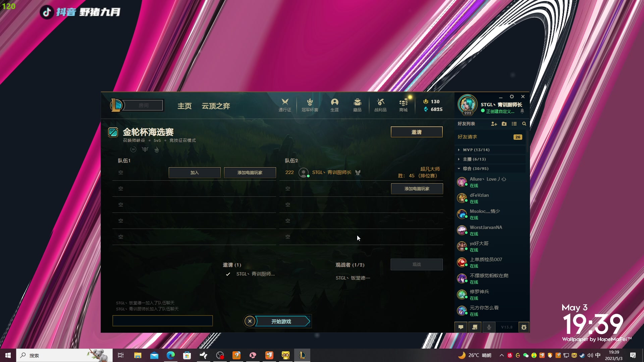Viewport: 644px width, 362px height.
Task: Open the Windows notification center
Action: pyautogui.click(x=633, y=355)
